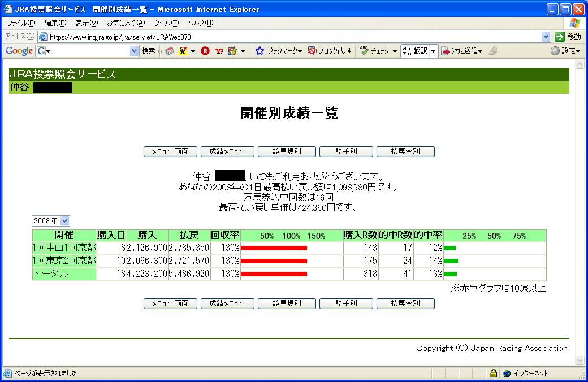Viewport: 588px width, 382px height.
Task: Click the lock security icon in status bar
Action: 494,374
